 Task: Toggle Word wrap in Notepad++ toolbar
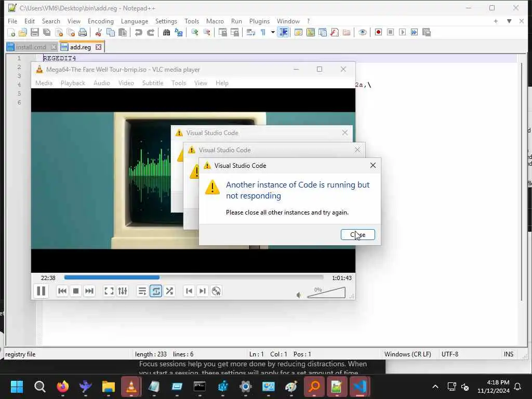pos(250,33)
